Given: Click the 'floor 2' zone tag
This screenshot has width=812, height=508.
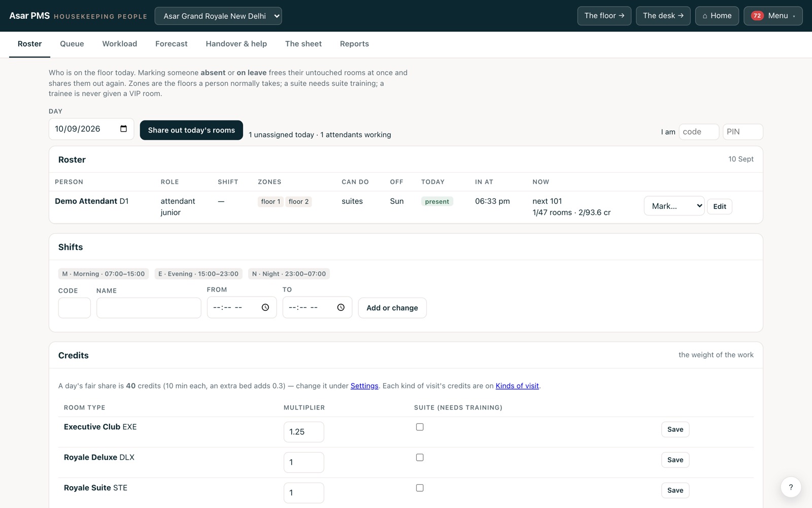Looking at the screenshot, I should click(x=298, y=202).
